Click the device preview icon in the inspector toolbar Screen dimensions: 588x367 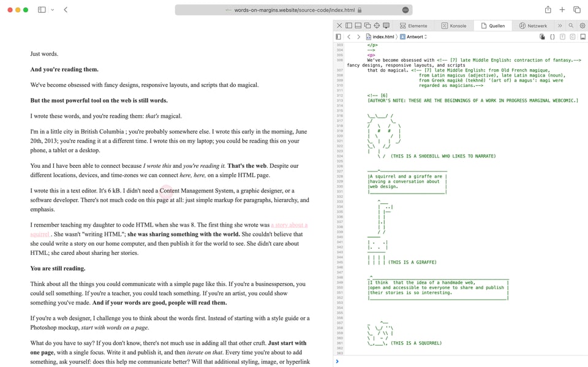pos(386,25)
